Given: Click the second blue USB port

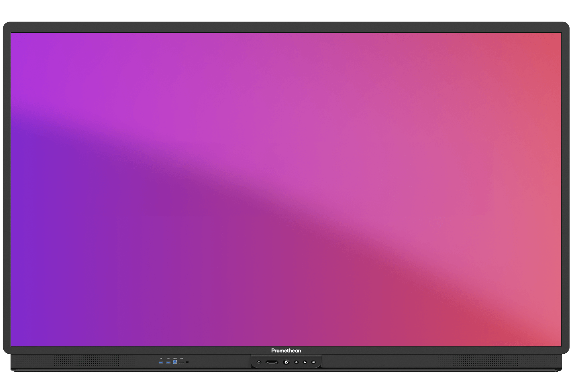Looking at the screenshot, I should [x=168, y=363].
